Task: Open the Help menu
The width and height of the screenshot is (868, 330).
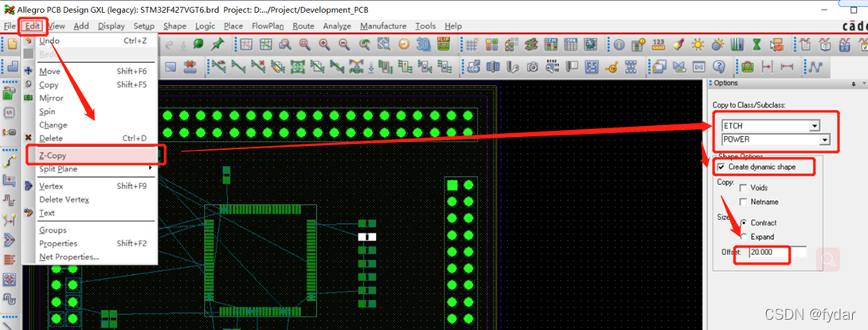Action: (453, 26)
